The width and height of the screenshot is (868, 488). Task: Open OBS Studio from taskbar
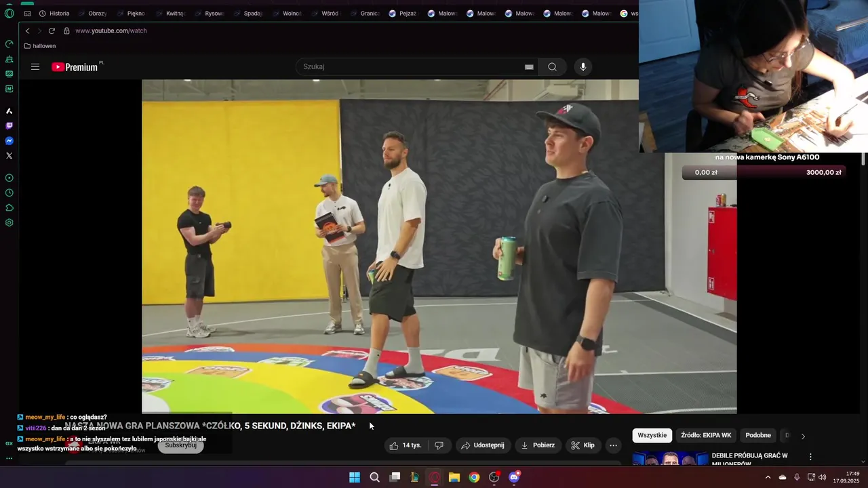494,477
